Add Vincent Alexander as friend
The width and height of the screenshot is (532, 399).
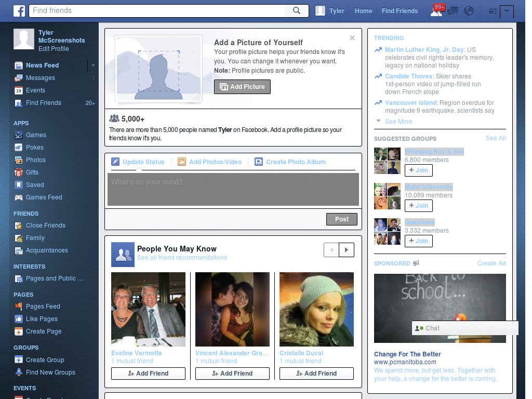[x=232, y=374]
